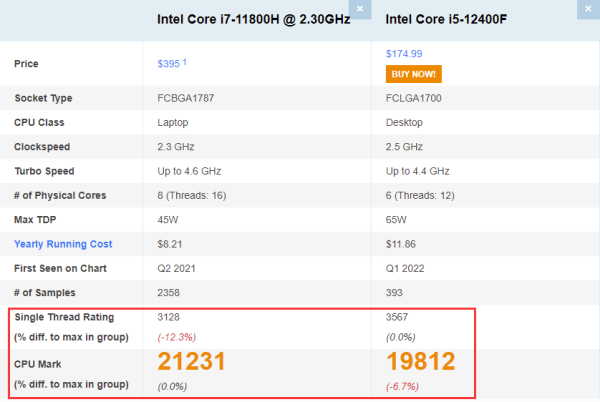Open the $174.99 price link
The width and height of the screenshot is (600, 402).
click(x=404, y=54)
